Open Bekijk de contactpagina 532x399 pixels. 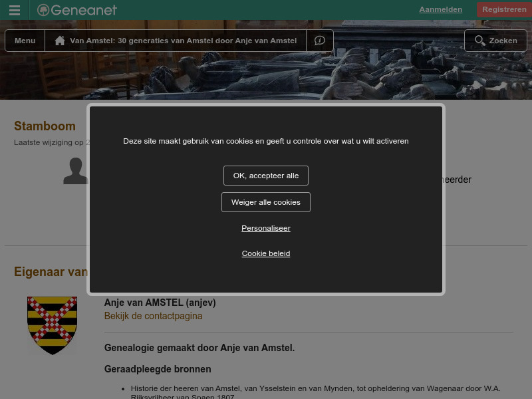pyautogui.click(x=153, y=316)
